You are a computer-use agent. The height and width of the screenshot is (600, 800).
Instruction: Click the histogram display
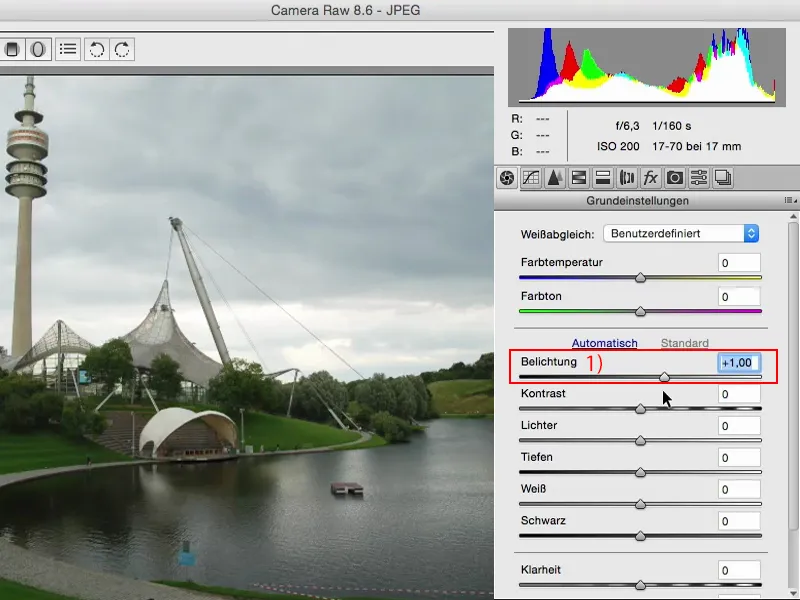[x=646, y=67]
